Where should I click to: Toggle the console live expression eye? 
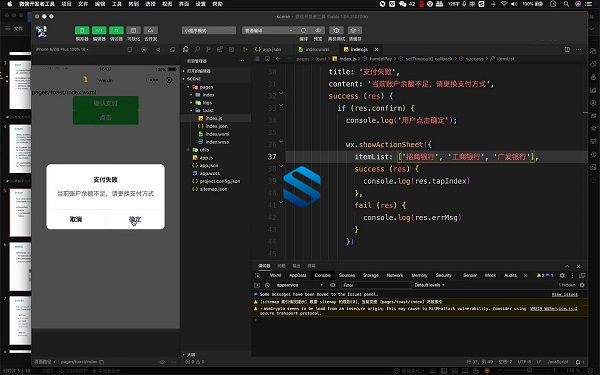tap(333, 285)
